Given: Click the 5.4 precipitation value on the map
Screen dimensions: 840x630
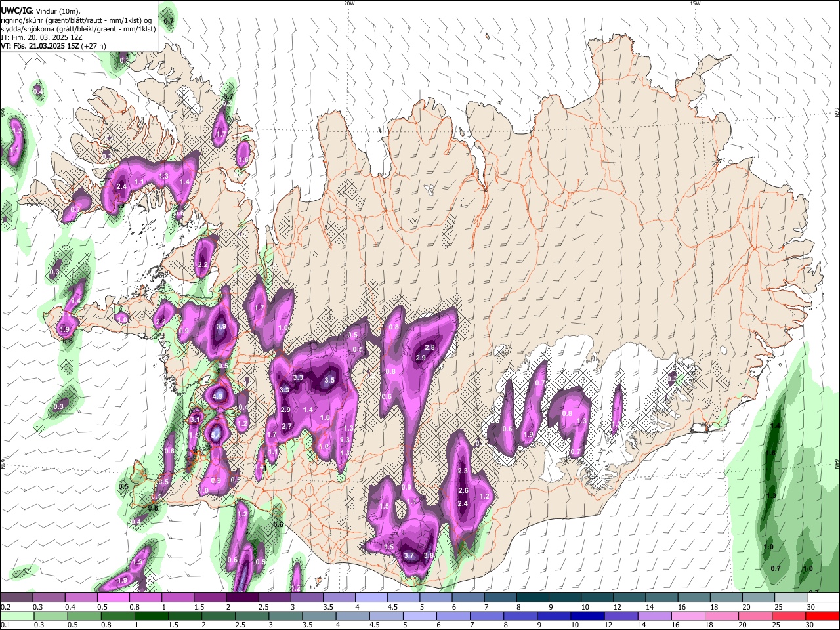Looking at the screenshot, I should (217, 435).
